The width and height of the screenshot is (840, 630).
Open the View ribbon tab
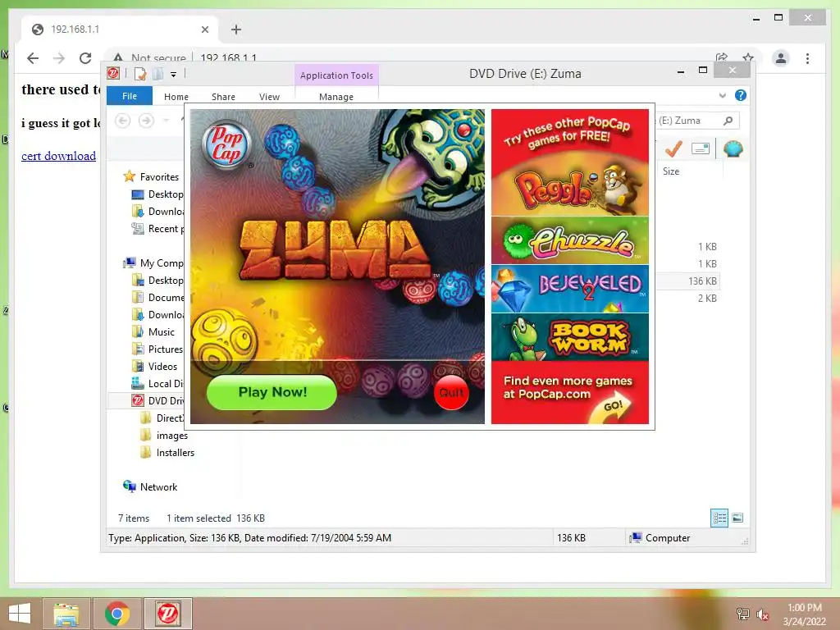(x=269, y=97)
